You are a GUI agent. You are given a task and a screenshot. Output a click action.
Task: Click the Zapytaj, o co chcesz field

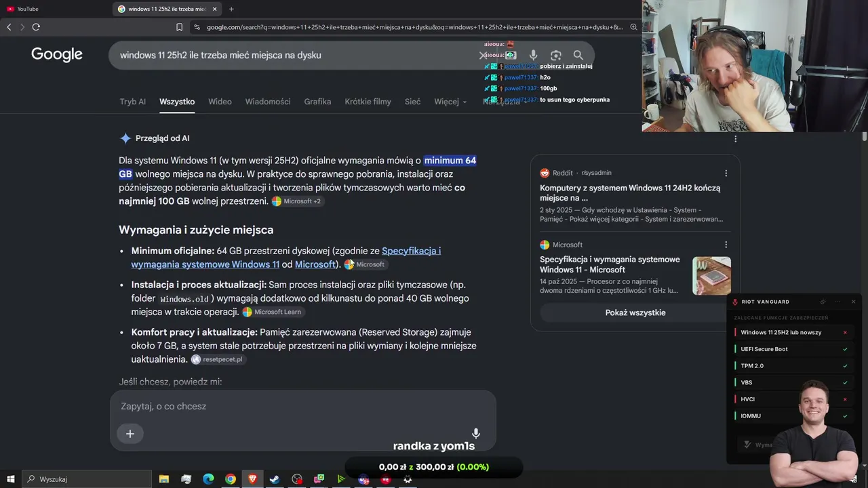302,406
